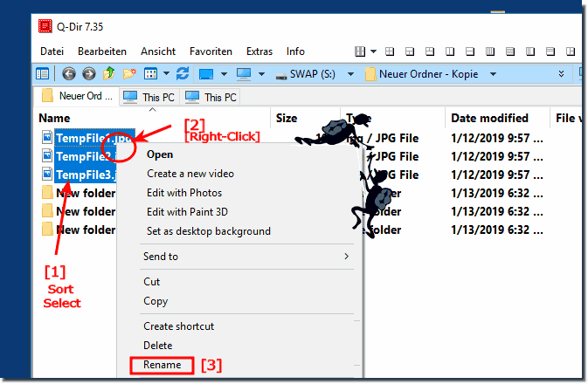Select the four-pane grid layout icon
Image resolution: width=588 pixels, height=384 pixels.
click(x=390, y=51)
